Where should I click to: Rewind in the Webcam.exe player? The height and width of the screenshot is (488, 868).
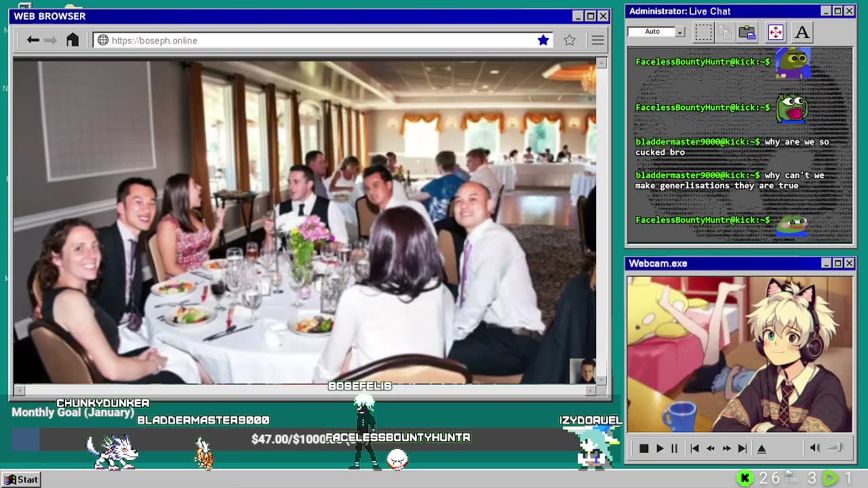711,449
